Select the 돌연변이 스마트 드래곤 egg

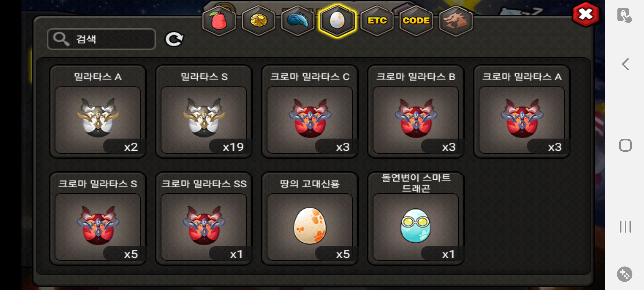[x=416, y=219]
